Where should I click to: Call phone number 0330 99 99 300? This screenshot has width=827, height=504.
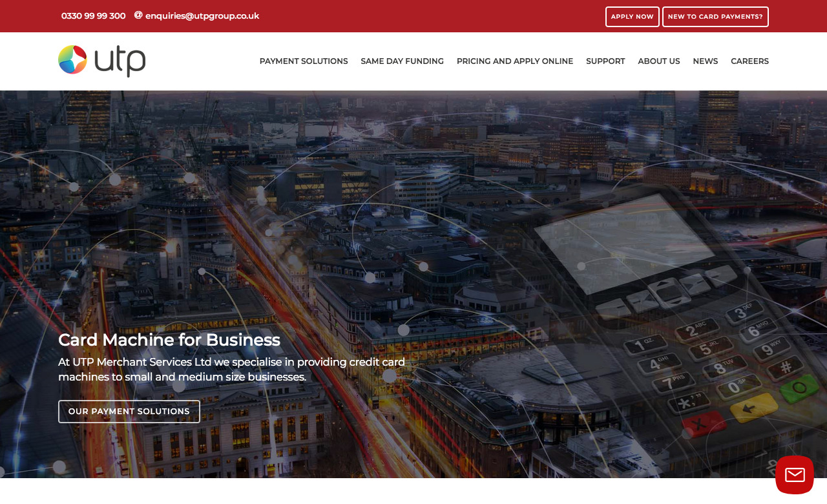pyautogui.click(x=94, y=16)
